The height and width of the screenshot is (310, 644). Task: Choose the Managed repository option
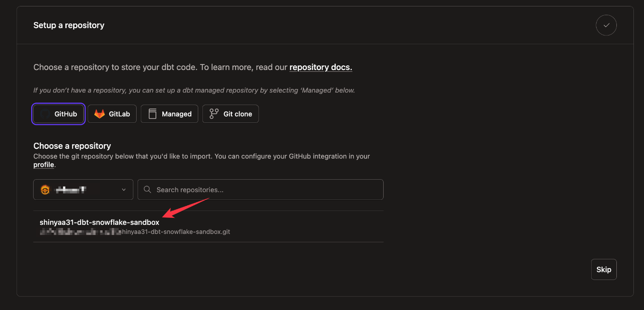(169, 114)
